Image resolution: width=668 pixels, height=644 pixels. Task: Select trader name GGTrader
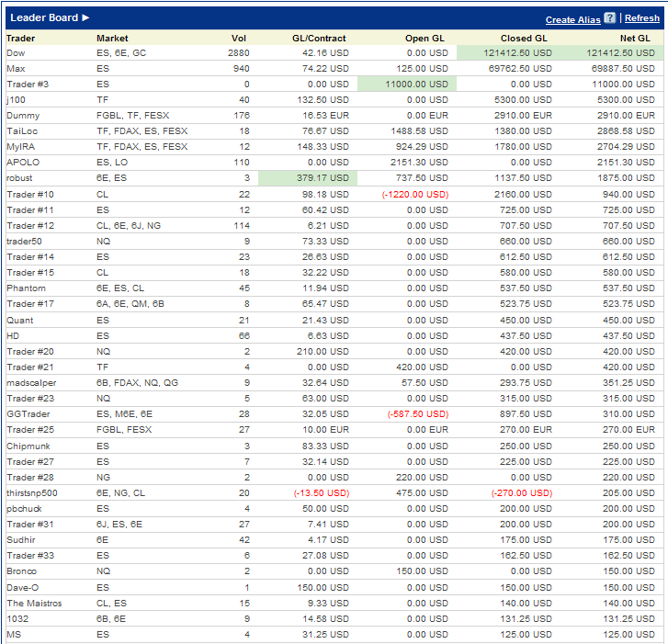[28, 414]
